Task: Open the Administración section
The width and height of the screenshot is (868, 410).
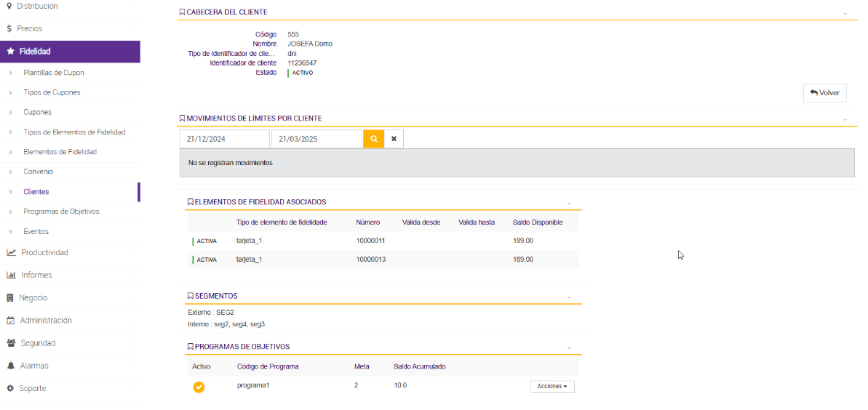Action: (x=46, y=320)
